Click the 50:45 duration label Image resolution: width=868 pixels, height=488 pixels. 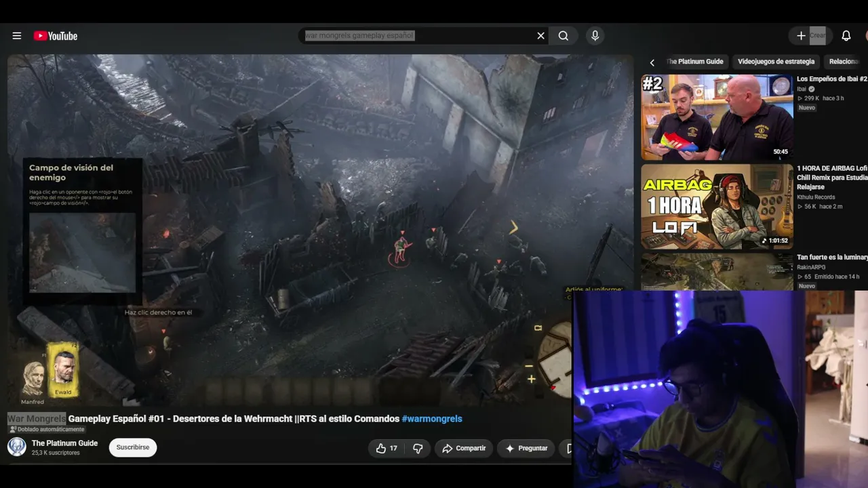tap(781, 152)
